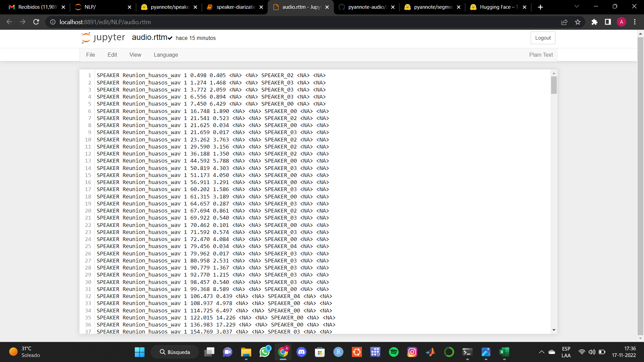
Task: Click the audio.rttm filename to rename it
Action: point(149,37)
